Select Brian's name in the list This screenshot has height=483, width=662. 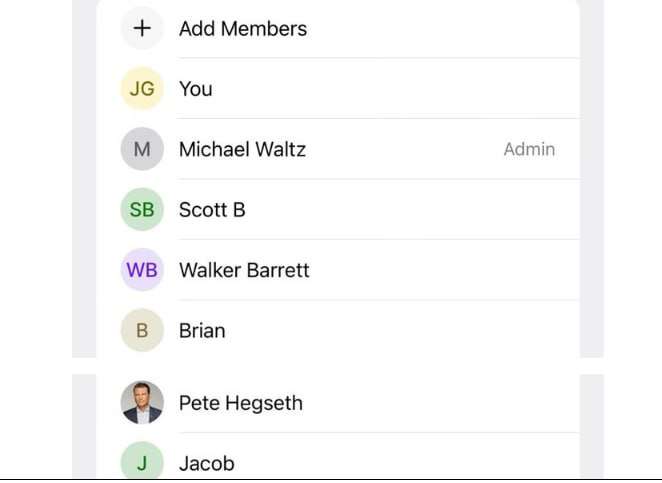pos(202,330)
